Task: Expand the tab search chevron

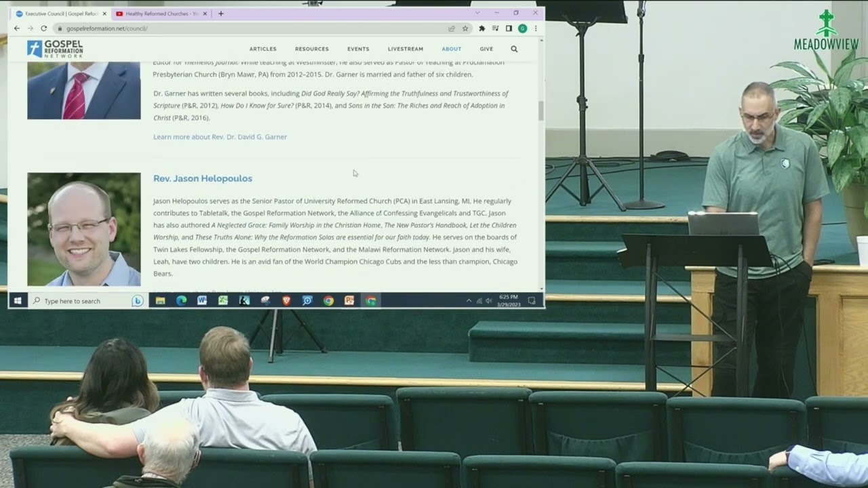Action: [x=477, y=13]
